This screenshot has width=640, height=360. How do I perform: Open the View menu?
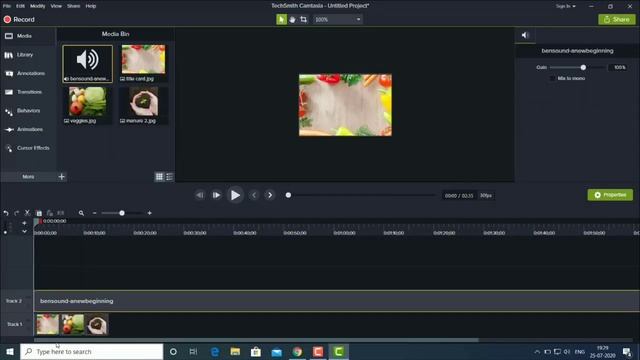tap(56, 6)
